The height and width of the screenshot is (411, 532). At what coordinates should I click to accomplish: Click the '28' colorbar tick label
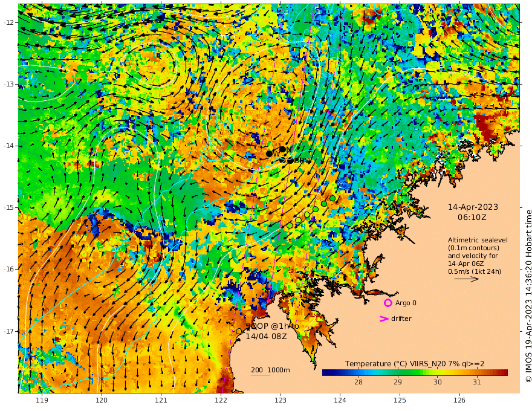[x=358, y=382]
